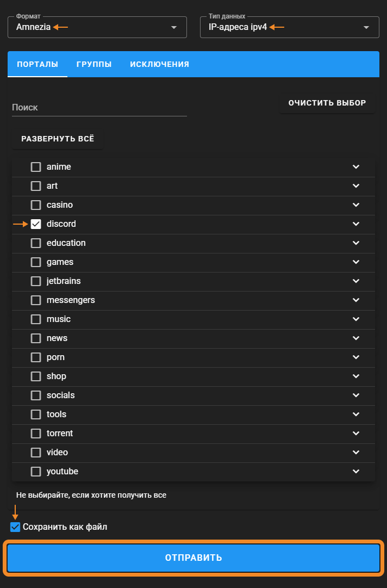Switch to the ГРУППЫ tab

click(94, 64)
